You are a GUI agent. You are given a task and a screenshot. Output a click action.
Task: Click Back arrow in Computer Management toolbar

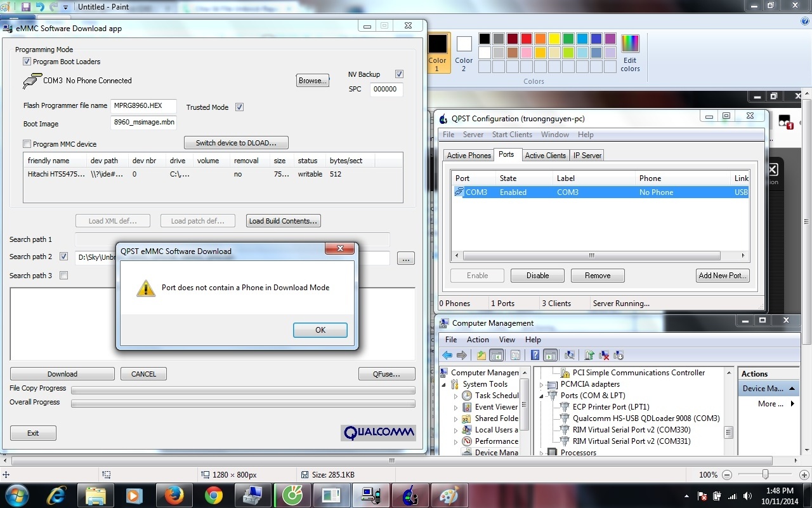[x=448, y=356]
